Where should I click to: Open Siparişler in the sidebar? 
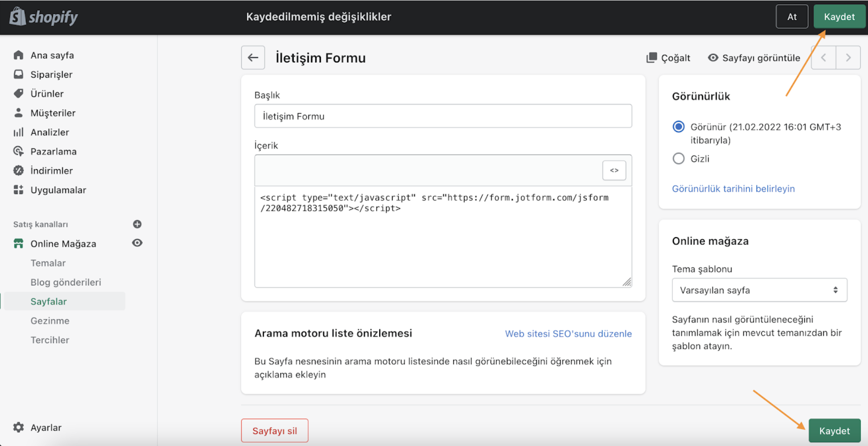point(52,74)
